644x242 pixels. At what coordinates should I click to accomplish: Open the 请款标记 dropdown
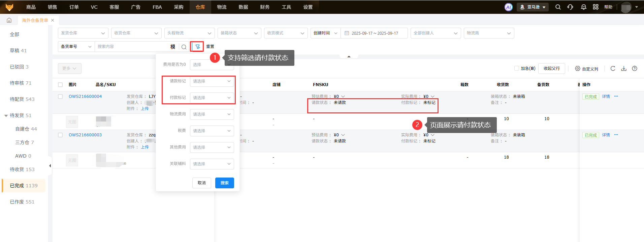click(212, 81)
